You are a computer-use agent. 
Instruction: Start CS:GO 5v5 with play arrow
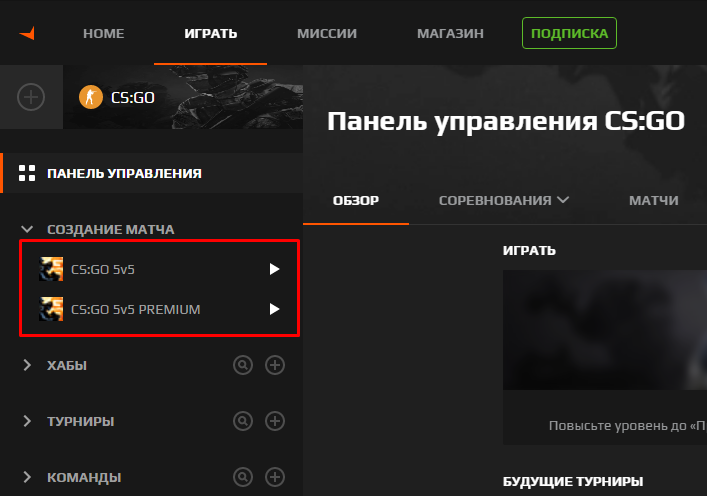click(x=274, y=269)
